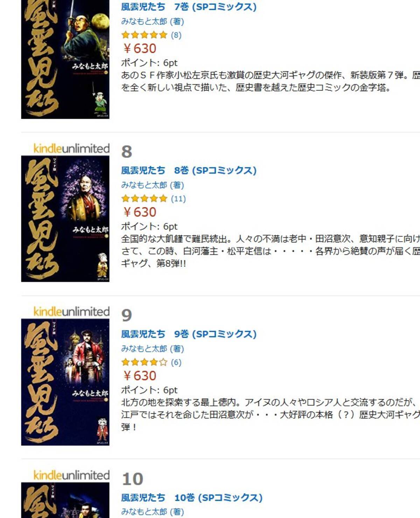Click the volume 9 book cover thumbnail

(x=65, y=382)
